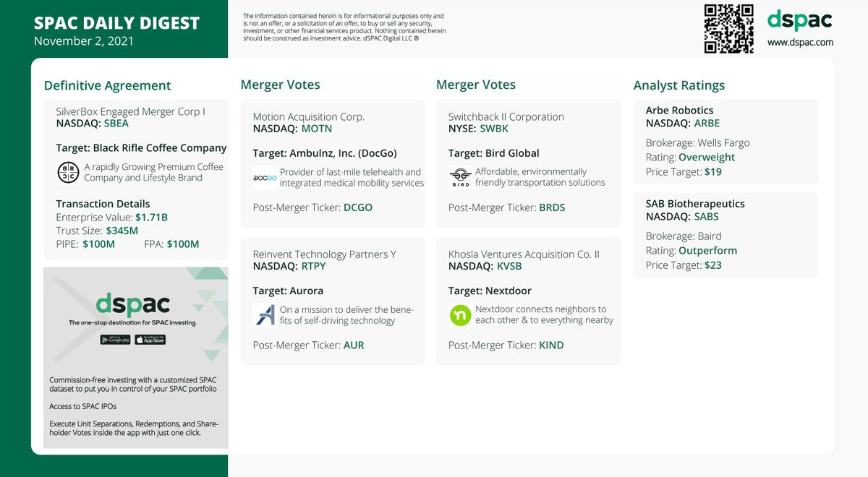This screenshot has width=868, height=477.
Task: Click the Merger Votes heading above Motion Acquisition
Action: (x=280, y=85)
